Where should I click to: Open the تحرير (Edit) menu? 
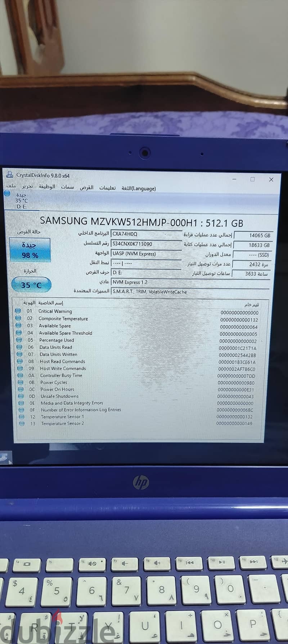click(27, 186)
